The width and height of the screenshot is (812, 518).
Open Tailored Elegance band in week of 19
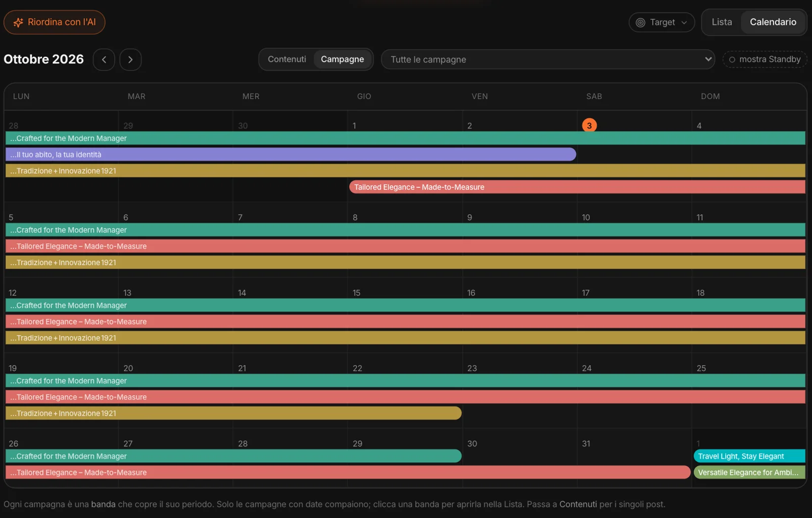(x=405, y=397)
